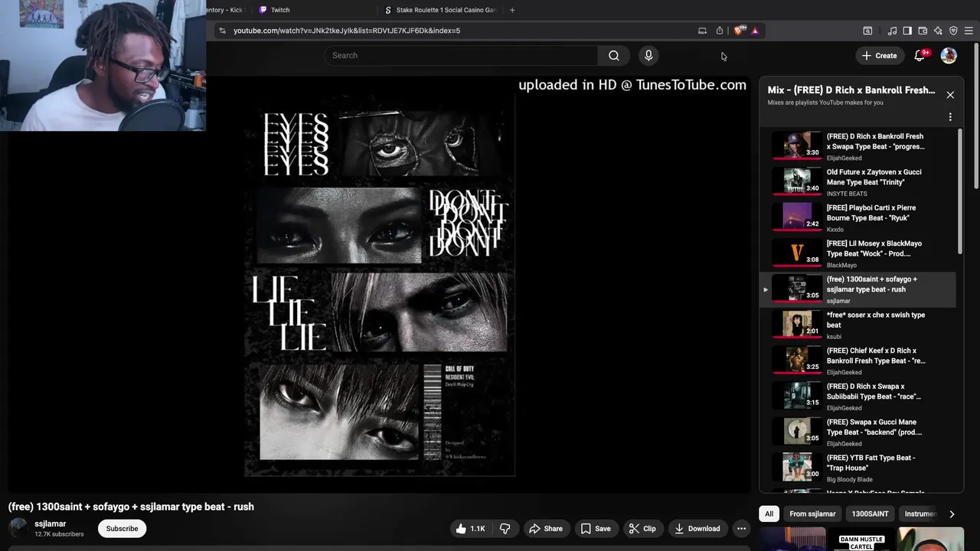The image size is (980, 551).
Task: Activate voice search microphone
Action: [x=648, y=55]
